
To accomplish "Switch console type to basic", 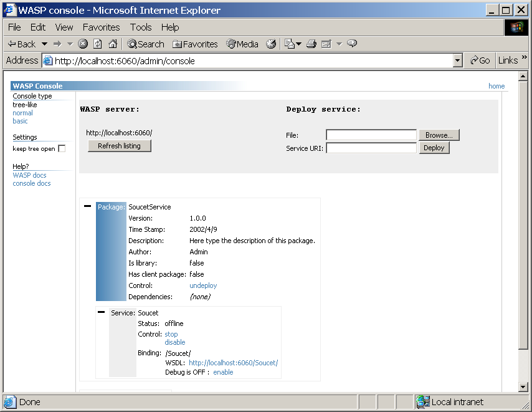I will click(x=20, y=121).
